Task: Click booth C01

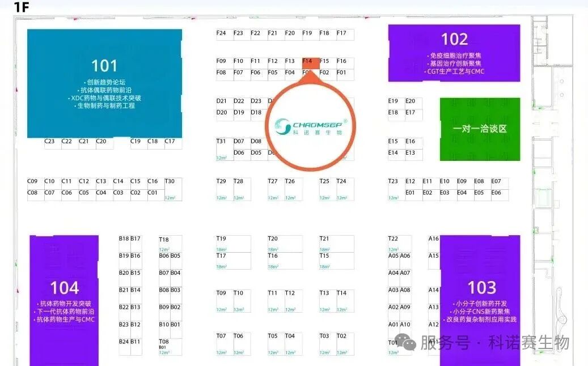Action: click(x=156, y=195)
